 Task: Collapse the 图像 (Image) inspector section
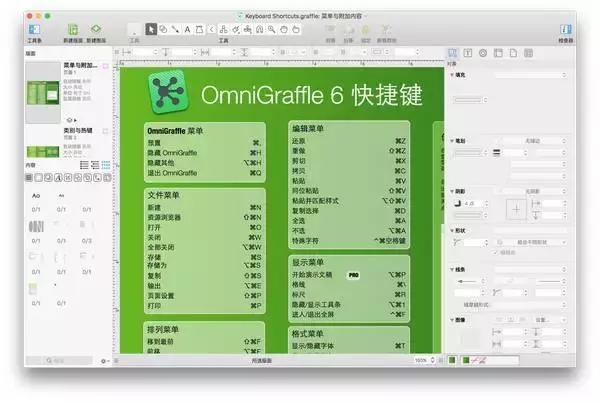pos(452,320)
